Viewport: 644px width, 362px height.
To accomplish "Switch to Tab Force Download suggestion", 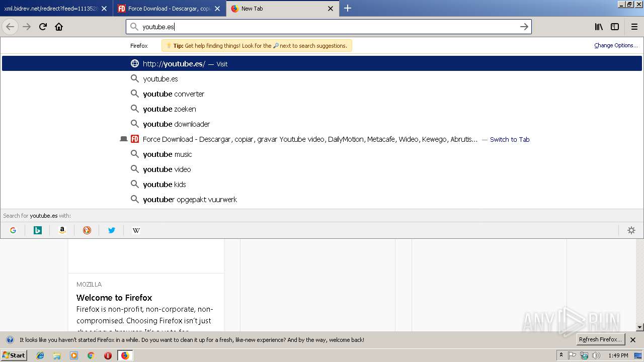I will click(x=322, y=139).
